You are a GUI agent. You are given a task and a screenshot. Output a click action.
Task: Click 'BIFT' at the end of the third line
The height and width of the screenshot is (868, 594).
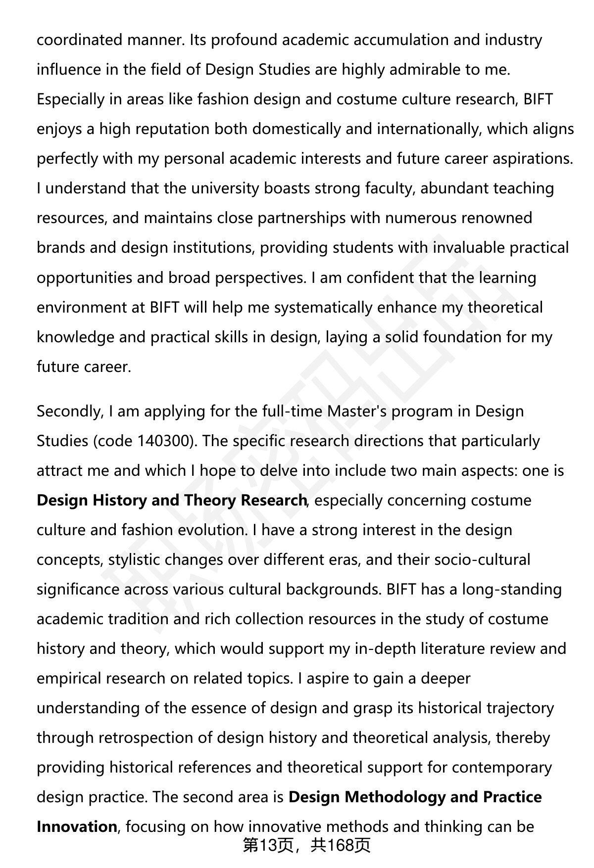(538, 99)
